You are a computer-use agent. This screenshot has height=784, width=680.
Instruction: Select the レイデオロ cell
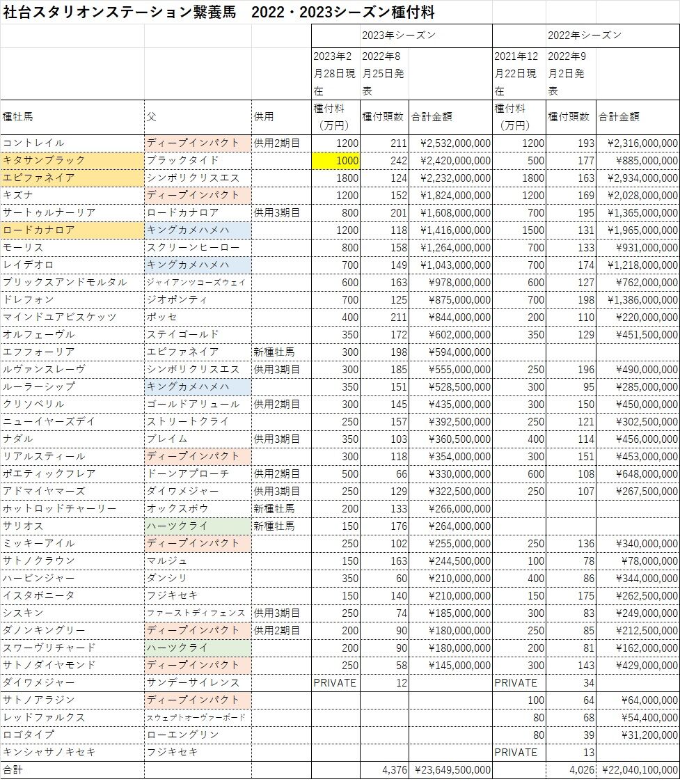coord(72,265)
